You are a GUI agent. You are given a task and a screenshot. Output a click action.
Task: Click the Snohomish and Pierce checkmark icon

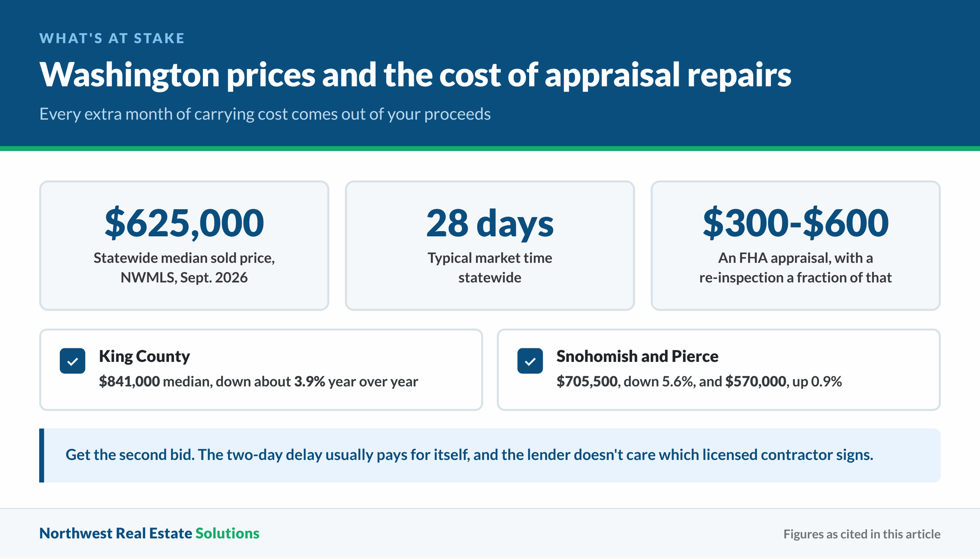(x=530, y=361)
